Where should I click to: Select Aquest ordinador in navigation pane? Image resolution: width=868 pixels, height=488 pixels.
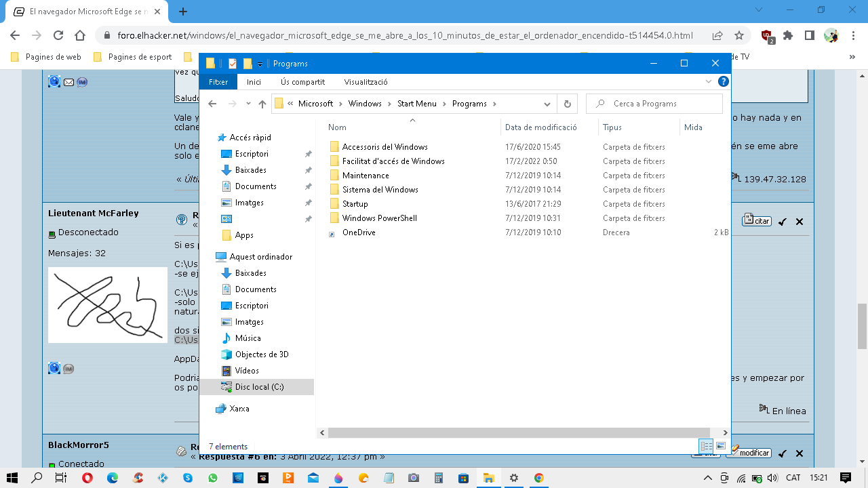[x=260, y=257]
